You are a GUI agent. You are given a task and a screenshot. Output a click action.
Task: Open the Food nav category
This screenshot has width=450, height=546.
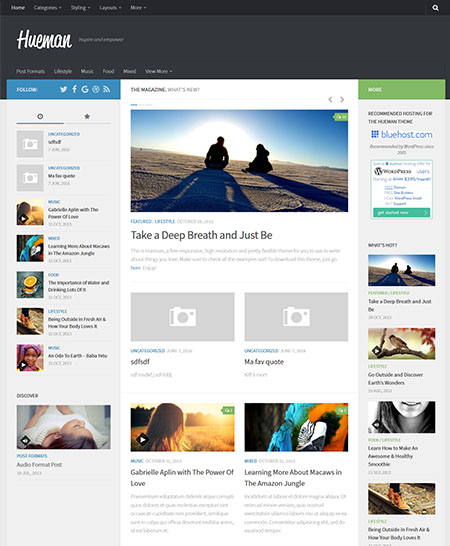click(x=108, y=71)
